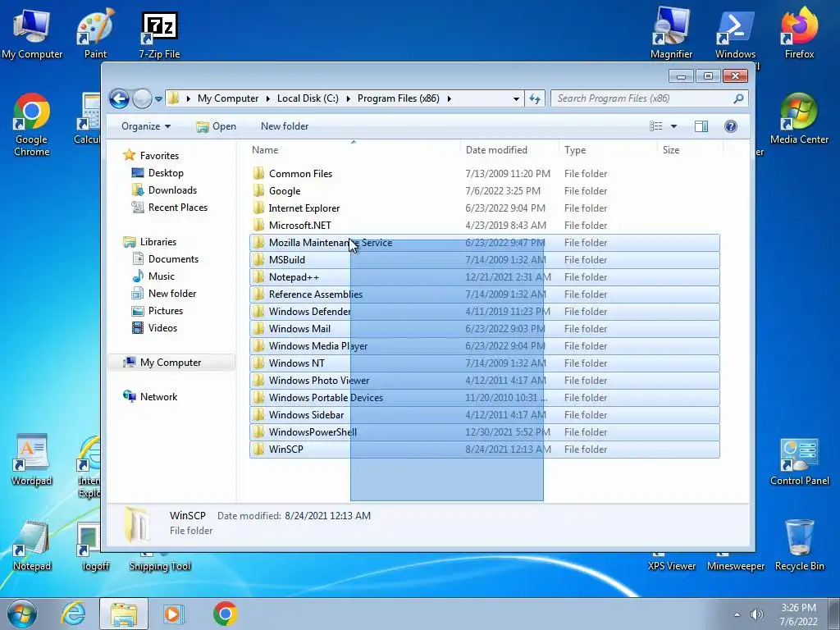The width and height of the screenshot is (840, 630).
Task: Open 7-Zip File Manager desktop shortcut
Action: (159, 33)
